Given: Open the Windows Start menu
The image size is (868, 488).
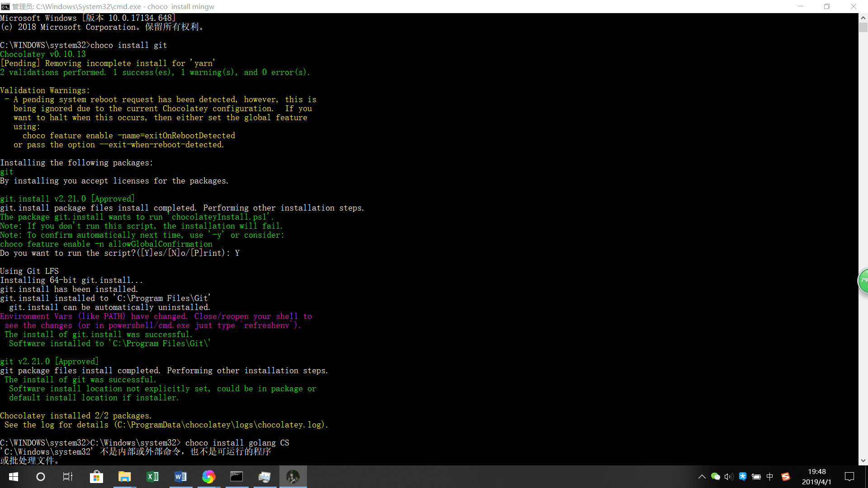Looking at the screenshot, I should pos(14,477).
